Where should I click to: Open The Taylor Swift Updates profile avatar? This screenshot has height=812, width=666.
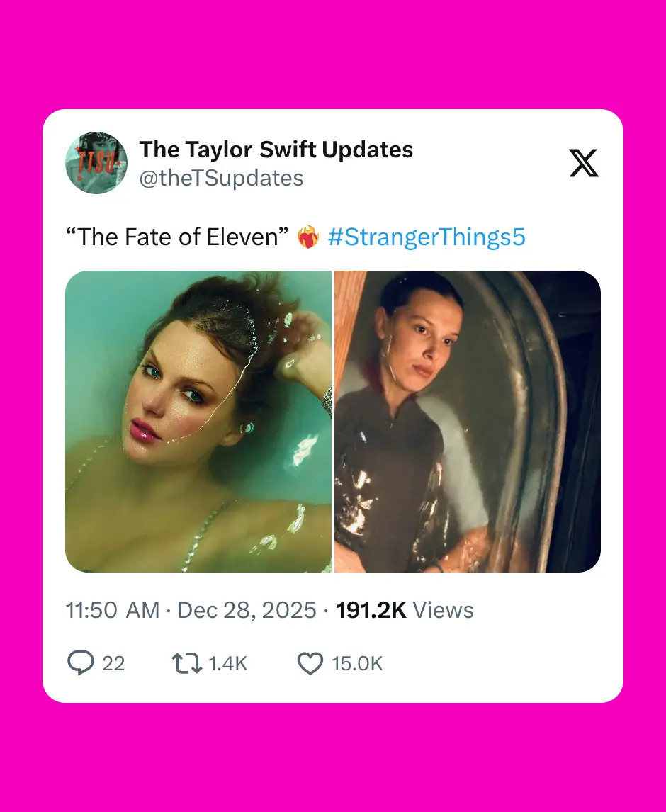(96, 162)
